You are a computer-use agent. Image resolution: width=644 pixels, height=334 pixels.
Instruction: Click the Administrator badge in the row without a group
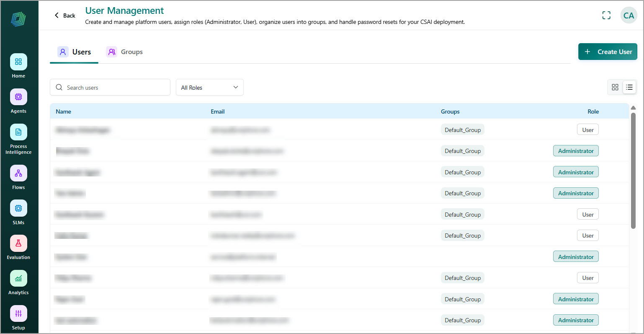[x=576, y=257]
